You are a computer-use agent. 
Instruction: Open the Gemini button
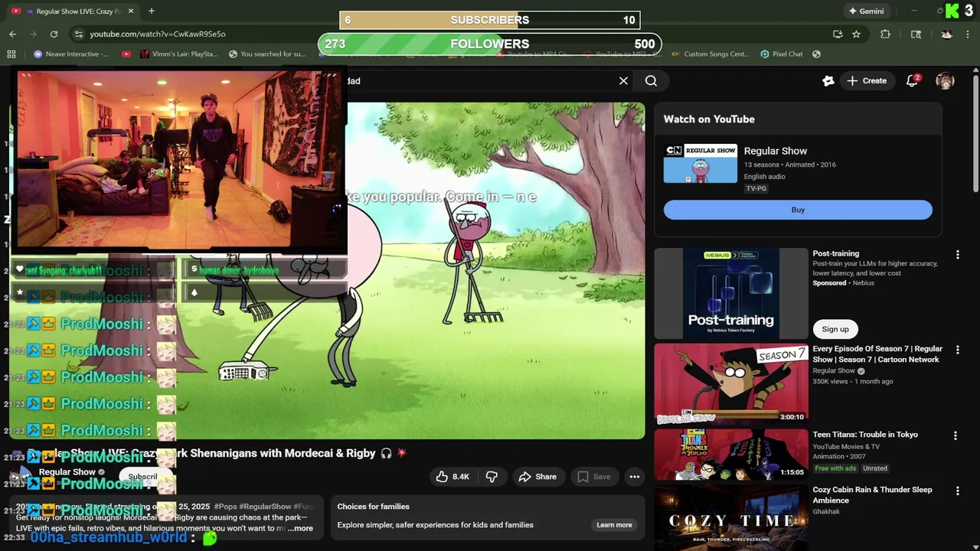pyautogui.click(x=866, y=11)
